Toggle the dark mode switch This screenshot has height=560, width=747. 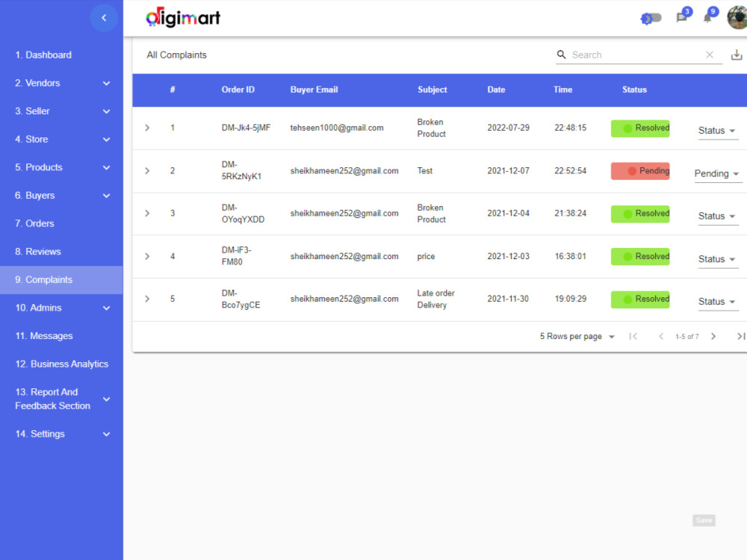(651, 18)
